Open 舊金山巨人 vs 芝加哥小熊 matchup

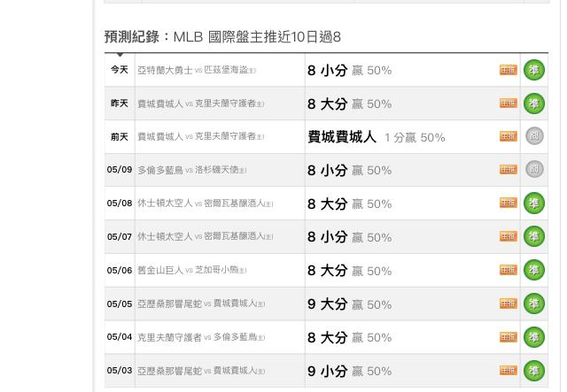coord(192,270)
